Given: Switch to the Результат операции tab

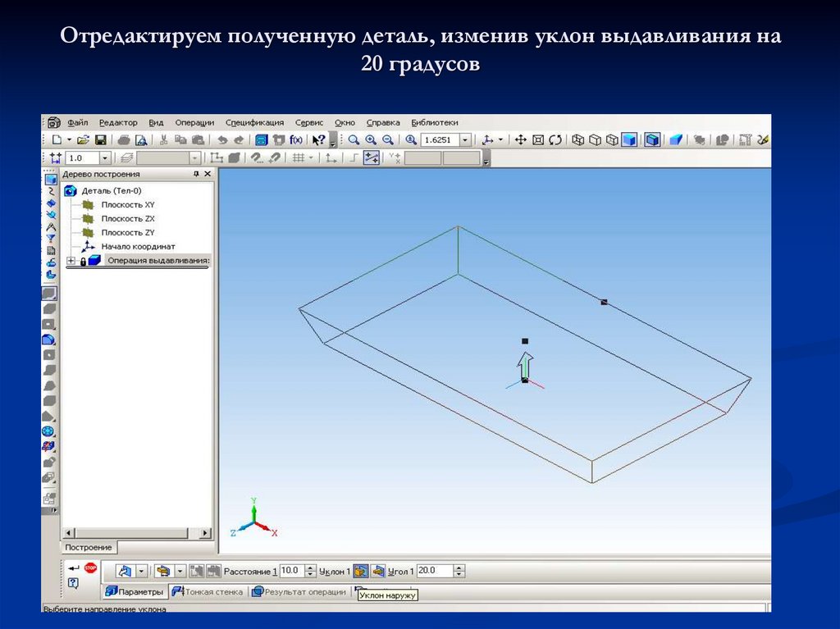Looking at the screenshot, I should click(x=299, y=592).
